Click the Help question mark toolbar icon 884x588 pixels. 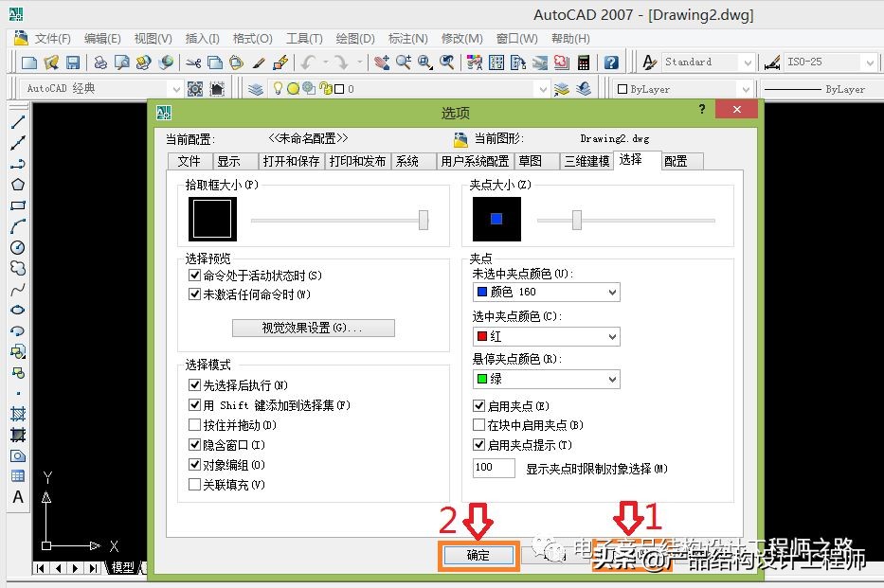tap(611, 62)
